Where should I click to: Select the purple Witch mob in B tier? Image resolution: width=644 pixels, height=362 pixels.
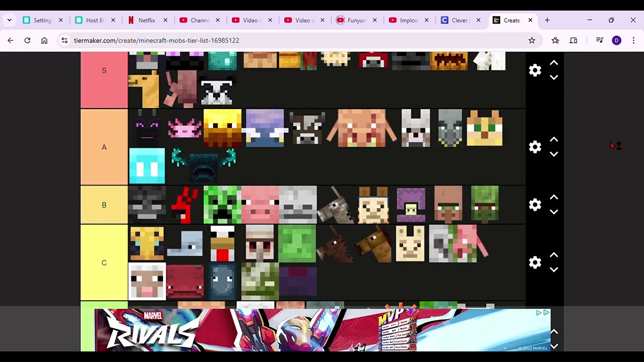tap(411, 205)
